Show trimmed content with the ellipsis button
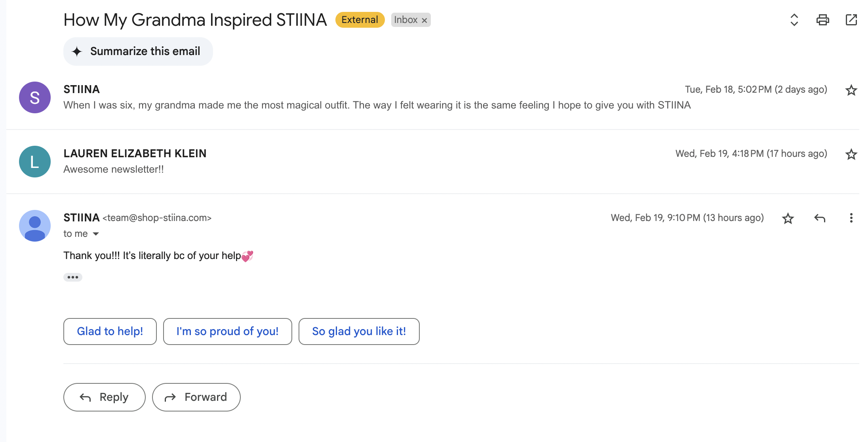 click(73, 277)
